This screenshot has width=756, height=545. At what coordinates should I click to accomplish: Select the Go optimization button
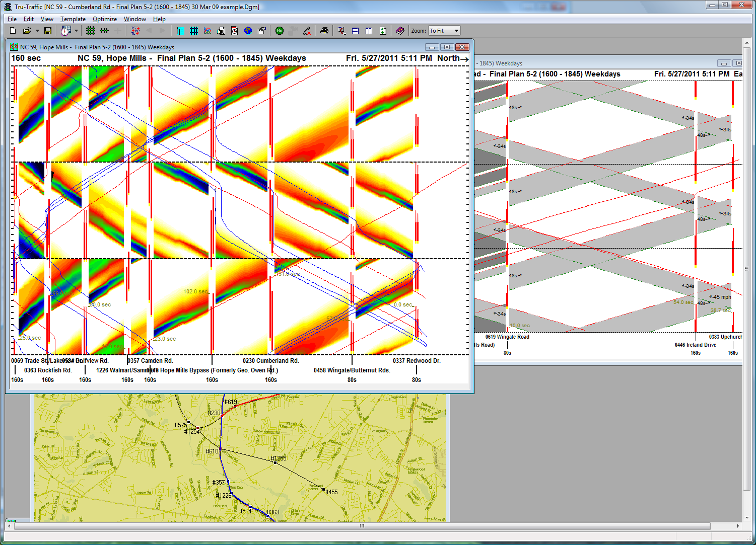coord(279,31)
